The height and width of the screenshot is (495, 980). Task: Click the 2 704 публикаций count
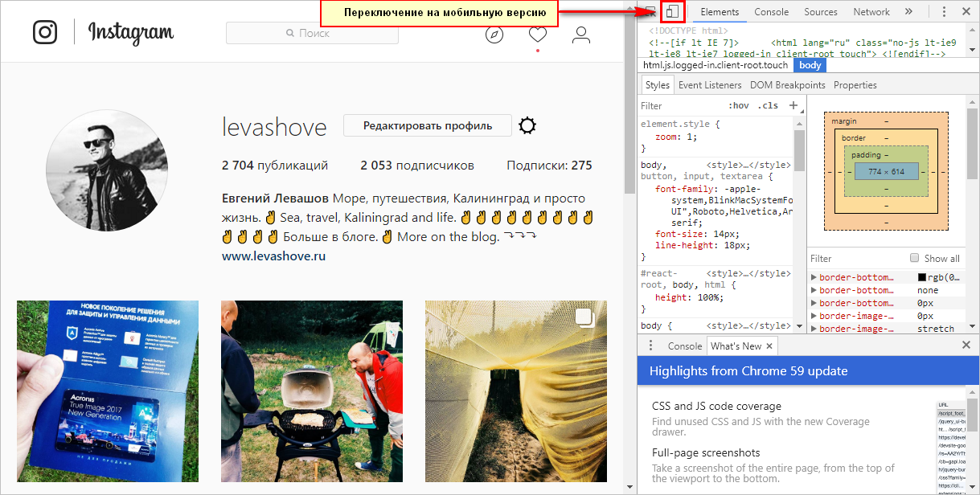pos(275,166)
